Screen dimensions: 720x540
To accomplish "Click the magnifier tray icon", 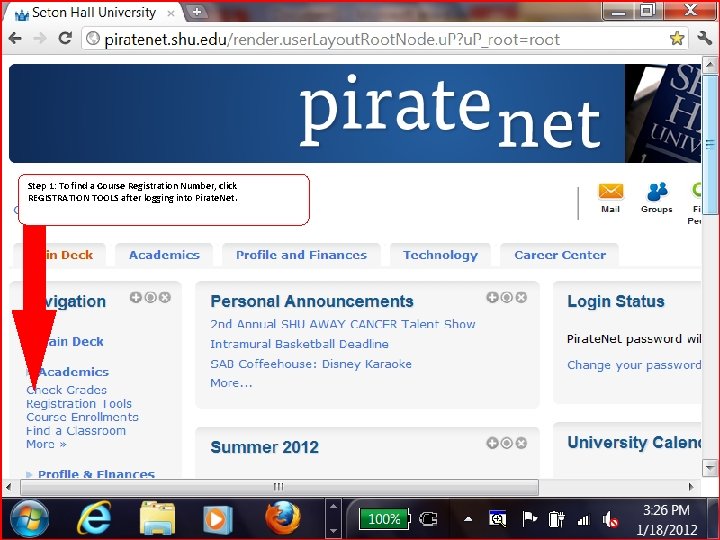I will coord(497,518).
